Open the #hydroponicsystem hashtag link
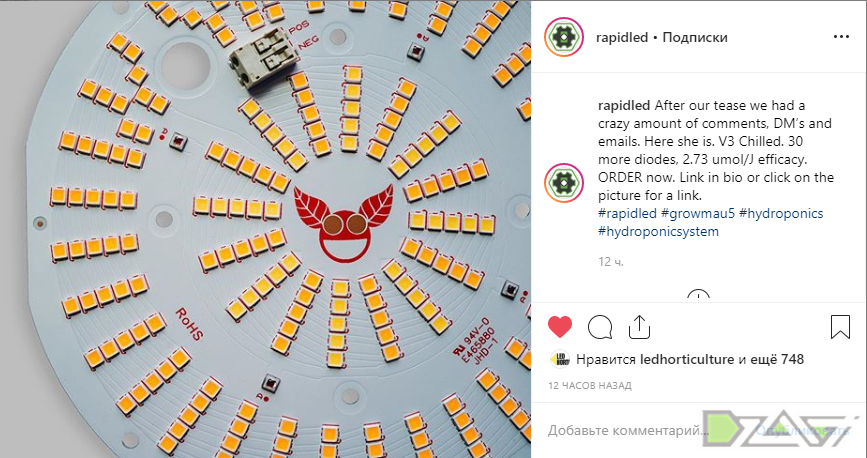 click(659, 231)
